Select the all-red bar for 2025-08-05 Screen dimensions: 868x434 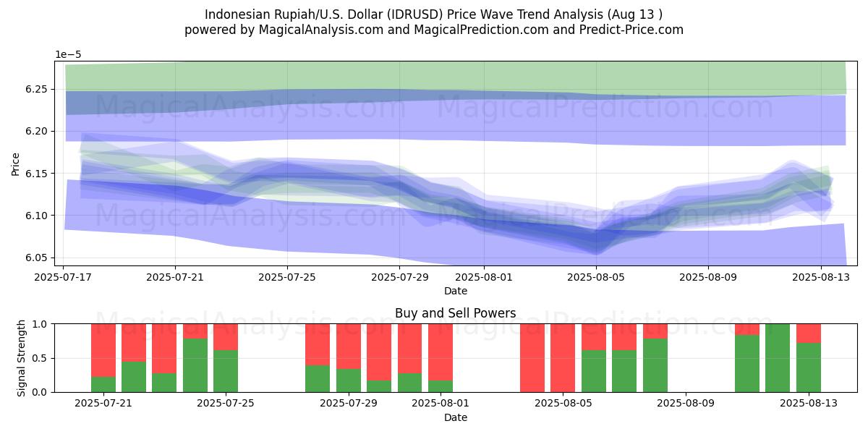(x=563, y=358)
